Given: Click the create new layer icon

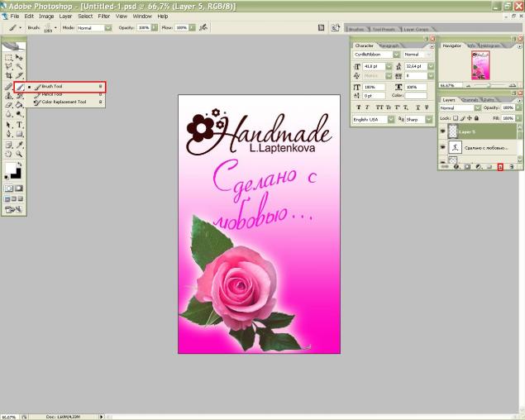Looking at the screenshot, I should [x=500, y=167].
